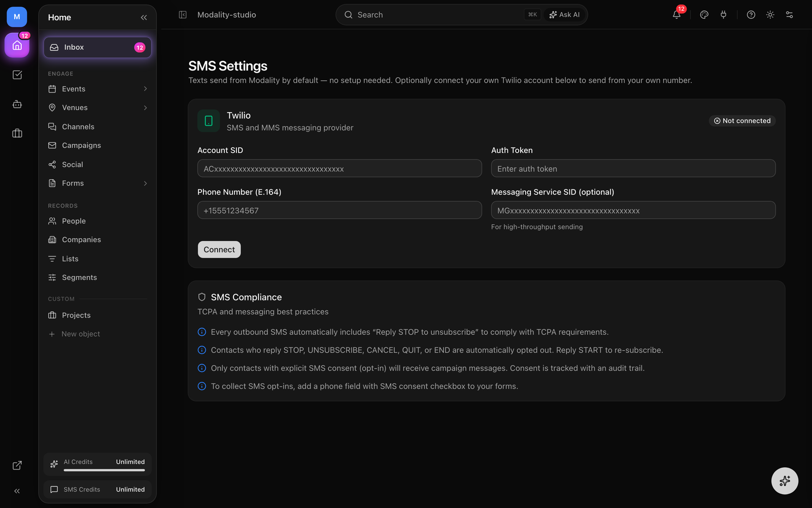Viewport: 812px width, 508px height.
Task: Click New object to add one
Action: [97, 334]
